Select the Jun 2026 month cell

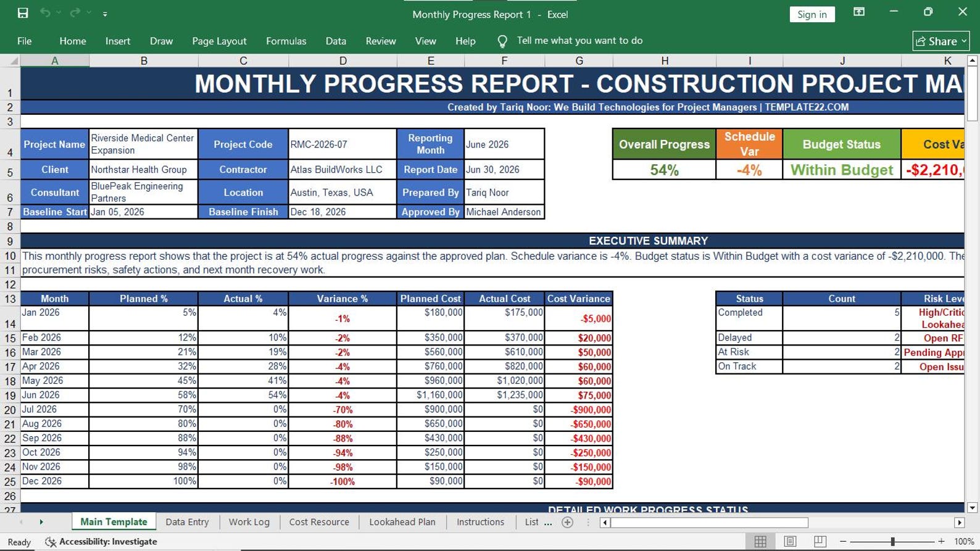pyautogui.click(x=55, y=395)
